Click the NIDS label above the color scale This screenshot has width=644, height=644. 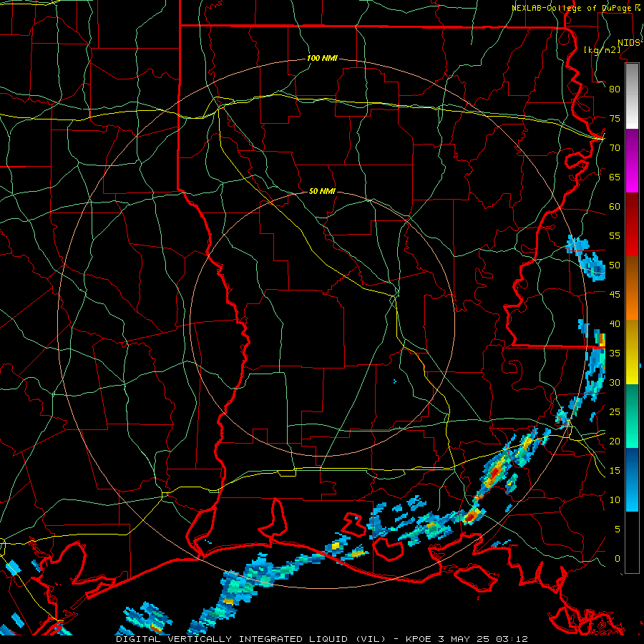pyautogui.click(x=628, y=43)
